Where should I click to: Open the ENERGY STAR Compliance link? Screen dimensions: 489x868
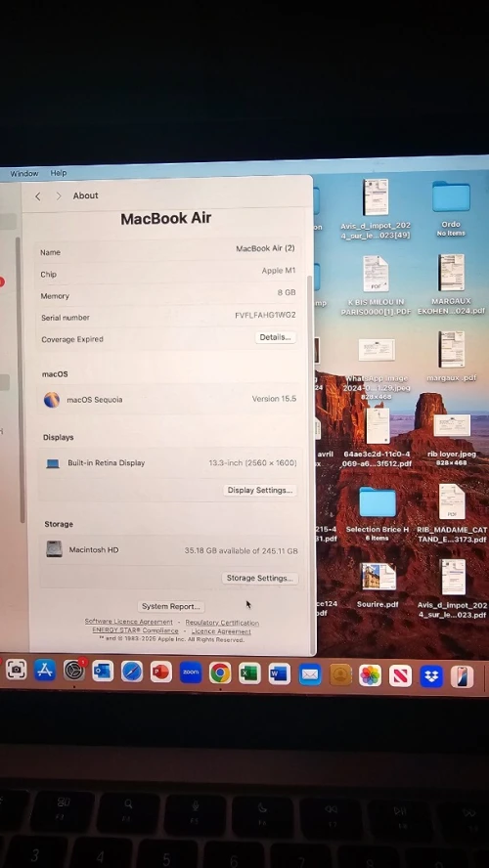coord(135,630)
